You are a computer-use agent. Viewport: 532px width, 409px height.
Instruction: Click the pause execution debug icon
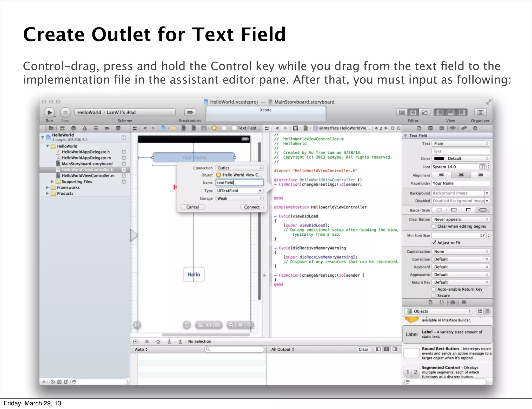(147, 342)
